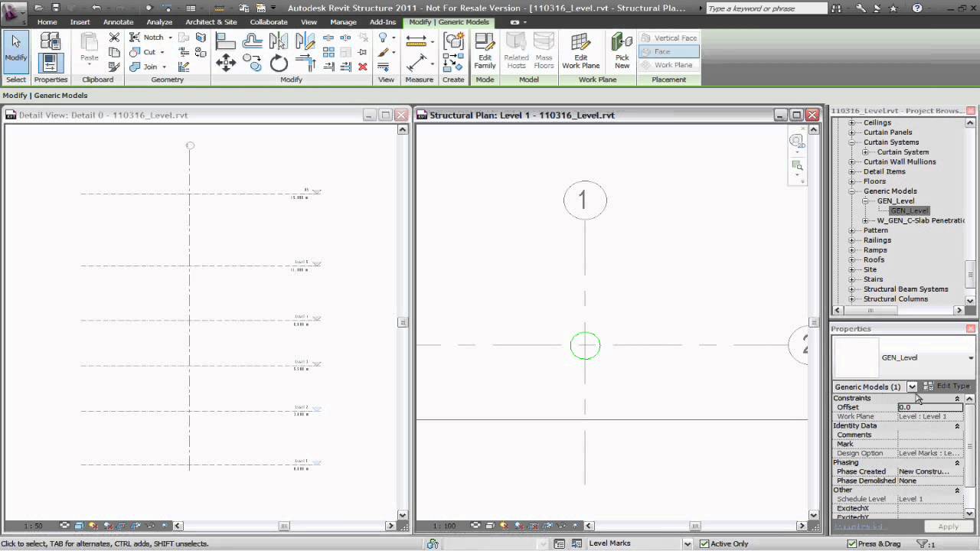This screenshot has width=980, height=551.
Task: Open the Insert ribbon tab
Action: [80, 22]
